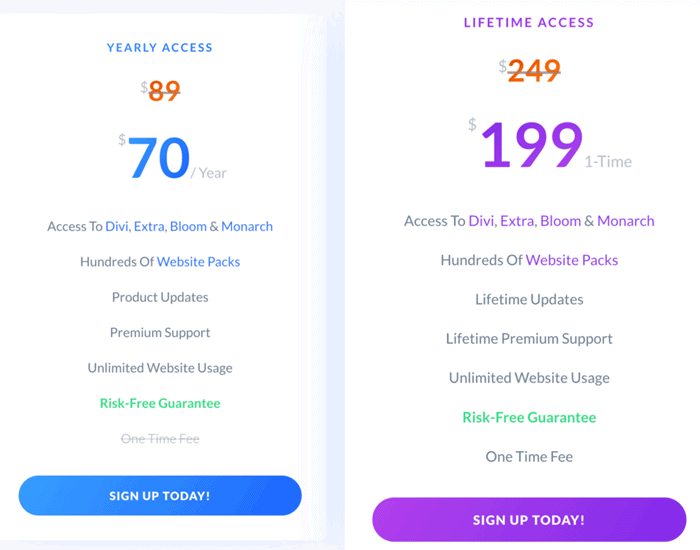700x550 pixels.
Task: Click the Lifetime Premium Support feature text
Action: point(529,339)
